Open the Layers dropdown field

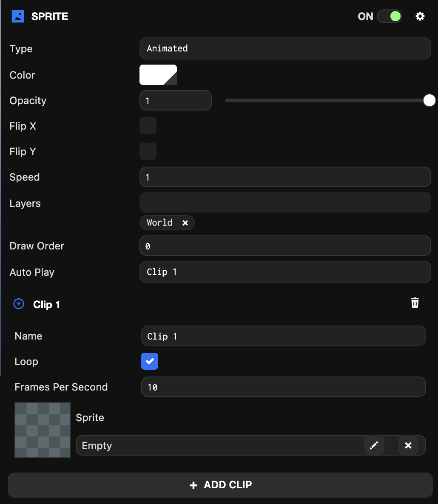pyautogui.click(x=285, y=202)
